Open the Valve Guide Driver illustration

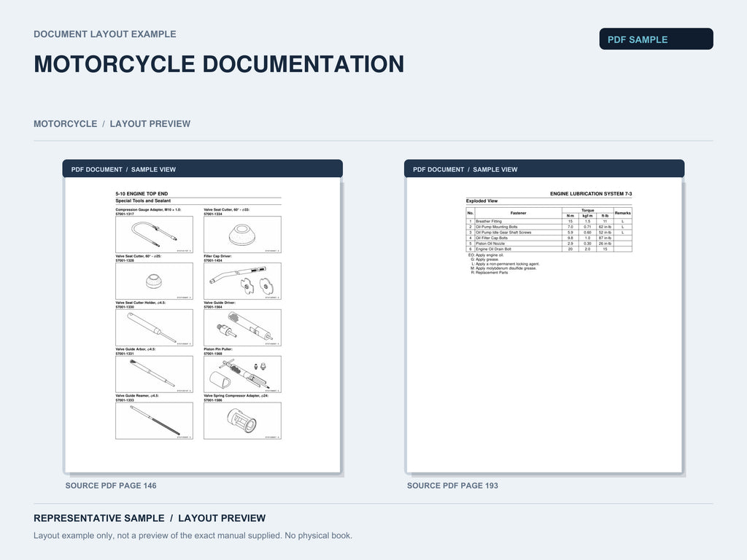(242, 327)
